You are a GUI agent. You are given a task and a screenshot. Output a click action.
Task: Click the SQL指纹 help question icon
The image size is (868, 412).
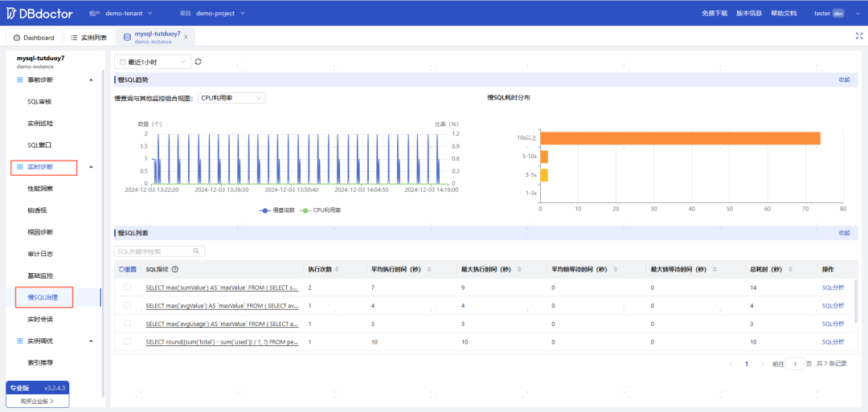175,269
